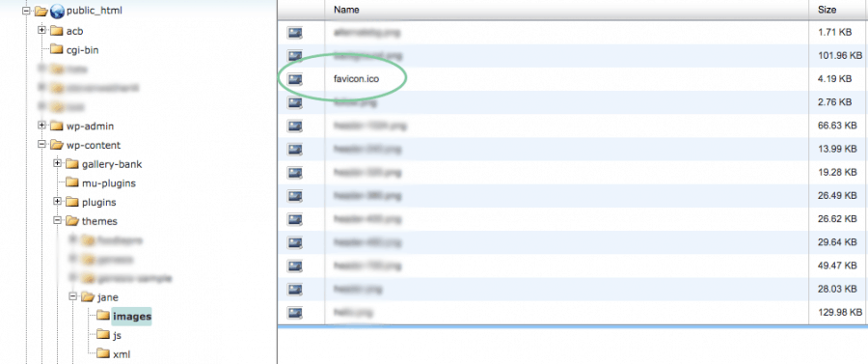The width and height of the screenshot is (868, 364).
Task: Collapse the public_html tree node
Action: (26, 11)
